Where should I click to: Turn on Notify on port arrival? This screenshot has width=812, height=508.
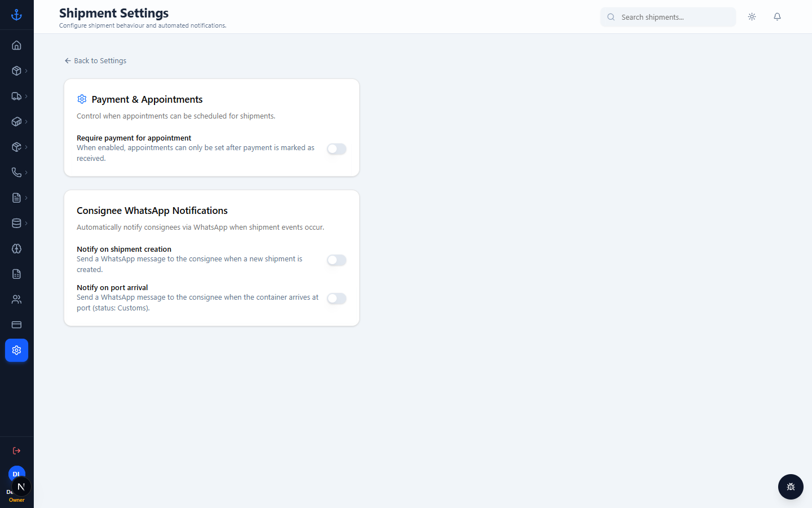coord(337,299)
